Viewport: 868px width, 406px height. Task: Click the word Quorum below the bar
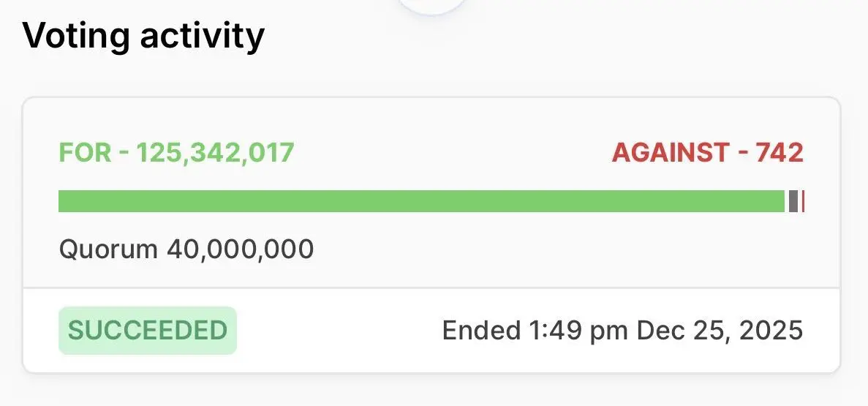click(x=108, y=249)
